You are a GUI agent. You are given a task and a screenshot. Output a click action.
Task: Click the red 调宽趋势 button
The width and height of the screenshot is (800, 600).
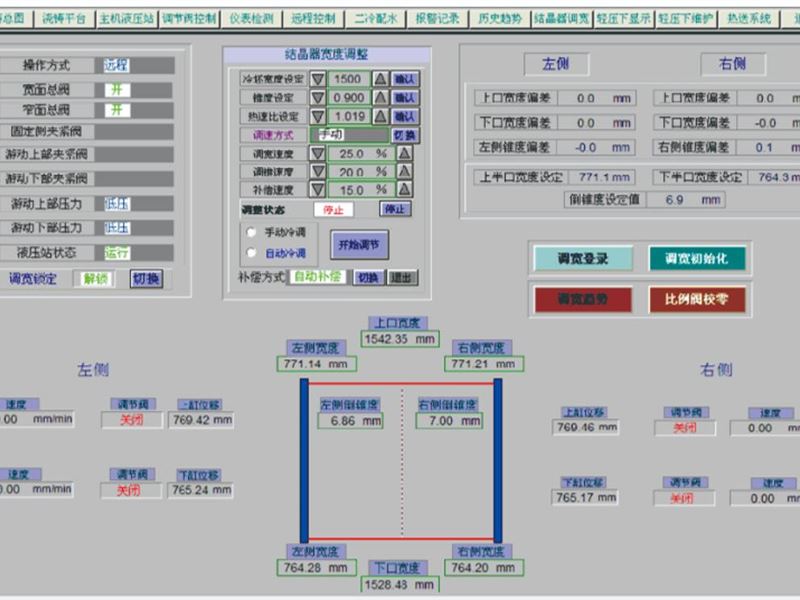582,299
